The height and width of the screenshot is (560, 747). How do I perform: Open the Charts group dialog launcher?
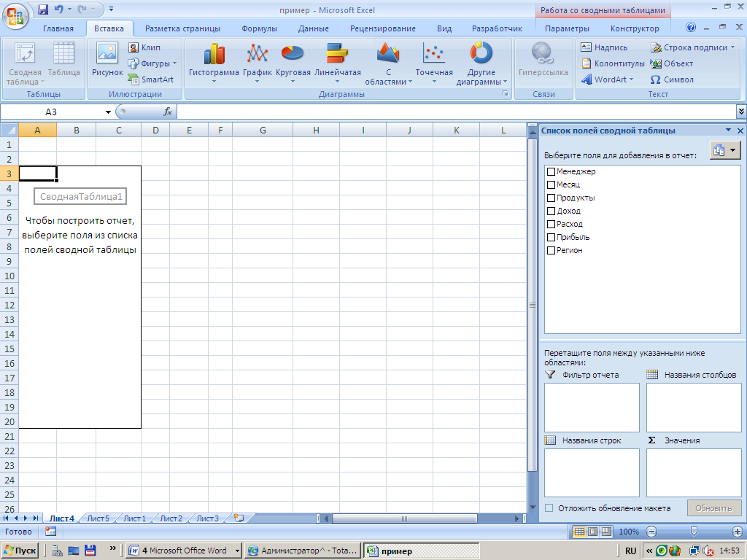505,94
